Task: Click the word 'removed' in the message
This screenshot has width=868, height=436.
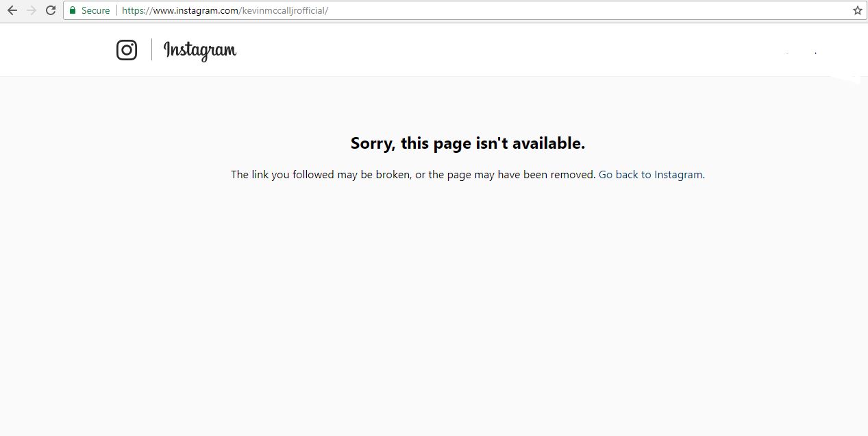Action: tap(573, 174)
